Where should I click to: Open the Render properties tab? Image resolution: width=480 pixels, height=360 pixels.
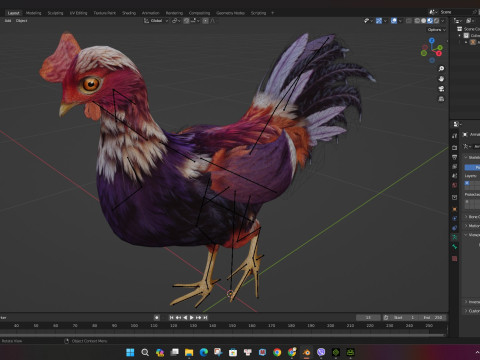click(454, 147)
